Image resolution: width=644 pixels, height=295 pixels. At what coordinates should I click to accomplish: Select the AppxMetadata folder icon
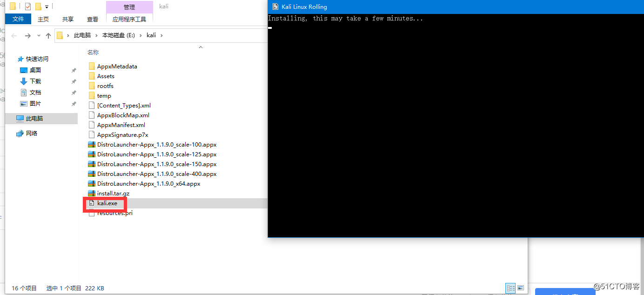92,66
